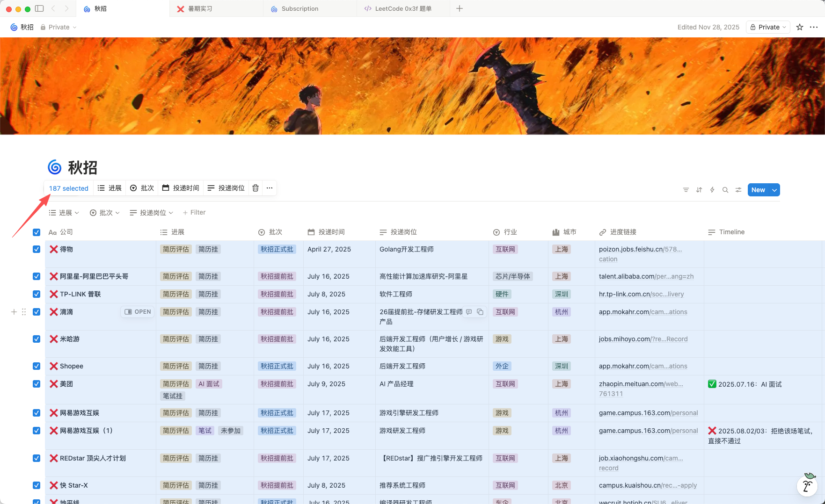825x504 pixels.
Task: Open the New button dropdown arrow
Action: pos(774,190)
